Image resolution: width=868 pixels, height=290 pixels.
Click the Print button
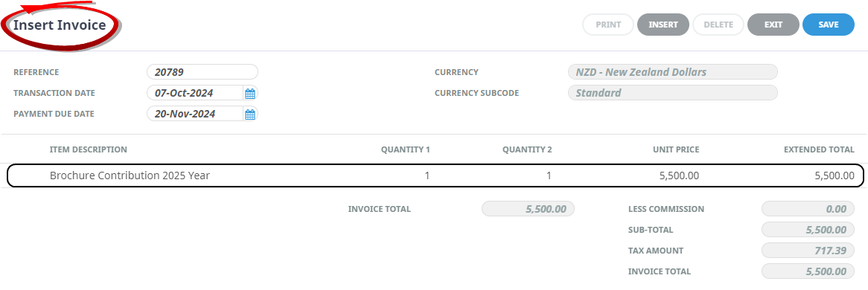(x=607, y=25)
